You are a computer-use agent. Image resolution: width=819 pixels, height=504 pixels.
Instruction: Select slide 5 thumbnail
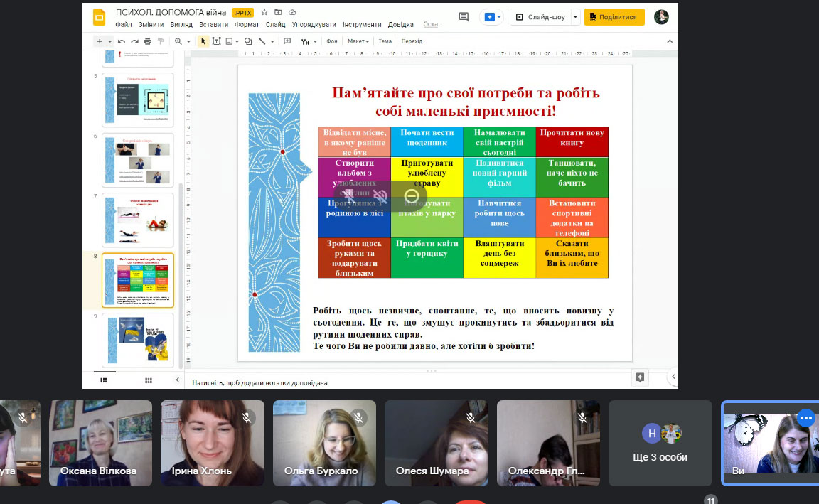point(138,100)
